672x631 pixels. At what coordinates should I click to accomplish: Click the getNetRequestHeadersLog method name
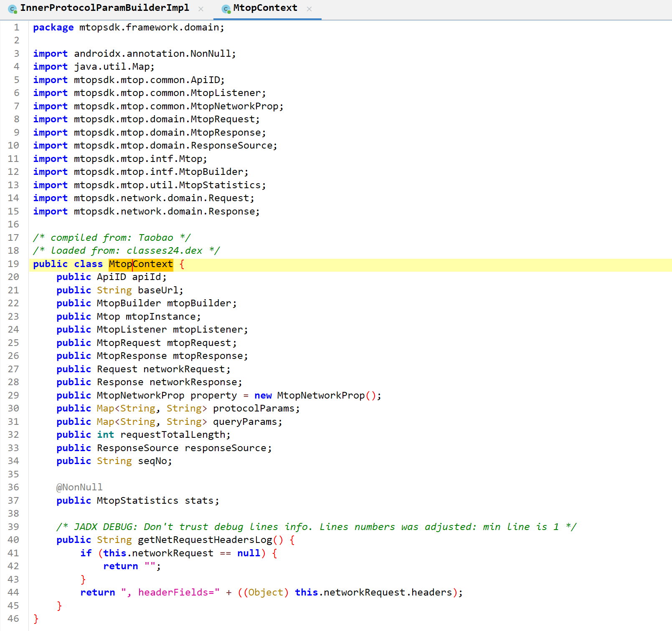tap(205, 540)
